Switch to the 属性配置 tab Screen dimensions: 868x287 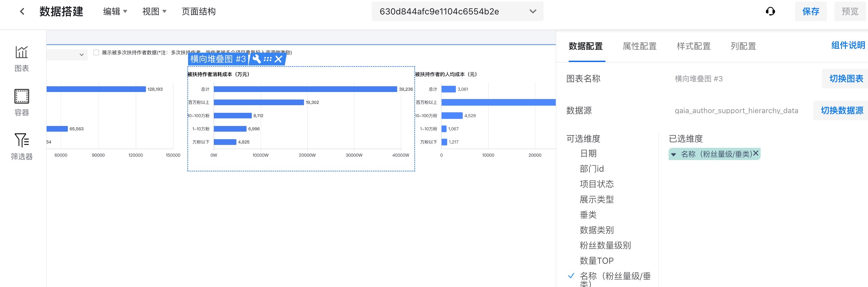tap(639, 46)
